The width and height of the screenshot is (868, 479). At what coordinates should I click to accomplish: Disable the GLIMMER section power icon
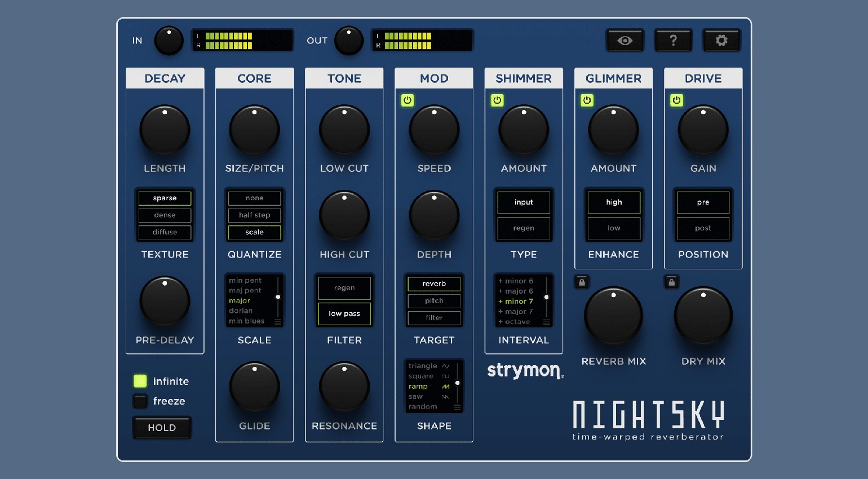pyautogui.click(x=587, y=100)
